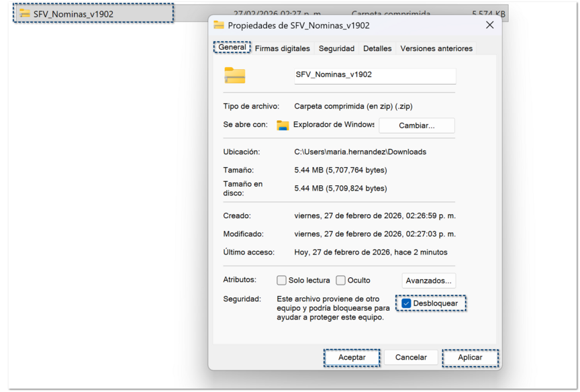Open the Versiones anteriores tab

coord(436,48)
